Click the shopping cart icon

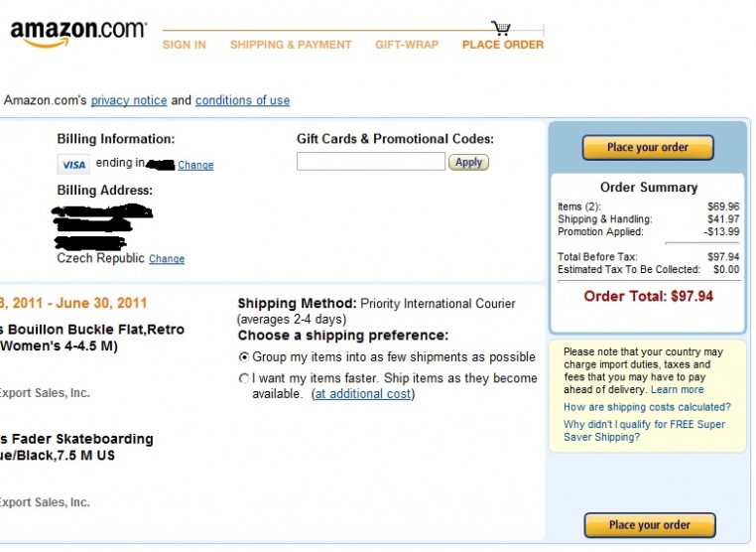pos(501,28)
